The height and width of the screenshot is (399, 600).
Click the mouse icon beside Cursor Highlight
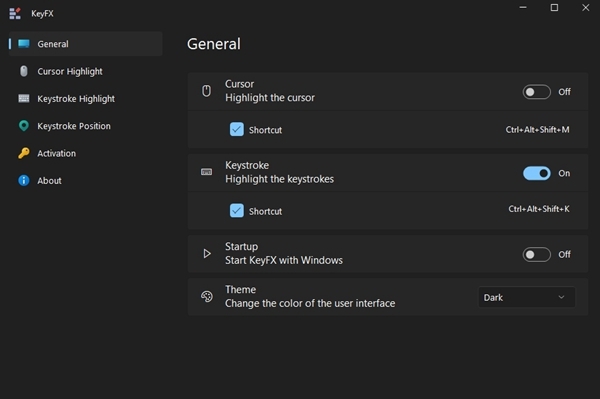coord(24,71)
